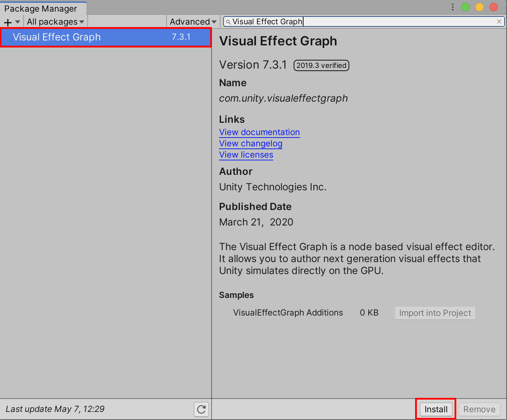Click the search magnifier icon
The width and height of the screenshot is (507, 420).
(228, 22)
